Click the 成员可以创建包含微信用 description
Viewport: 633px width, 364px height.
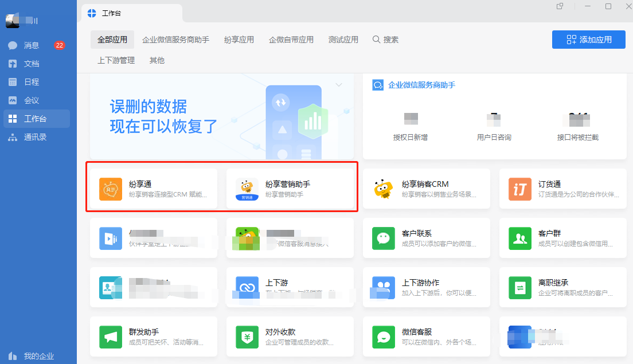pos(576,244)
